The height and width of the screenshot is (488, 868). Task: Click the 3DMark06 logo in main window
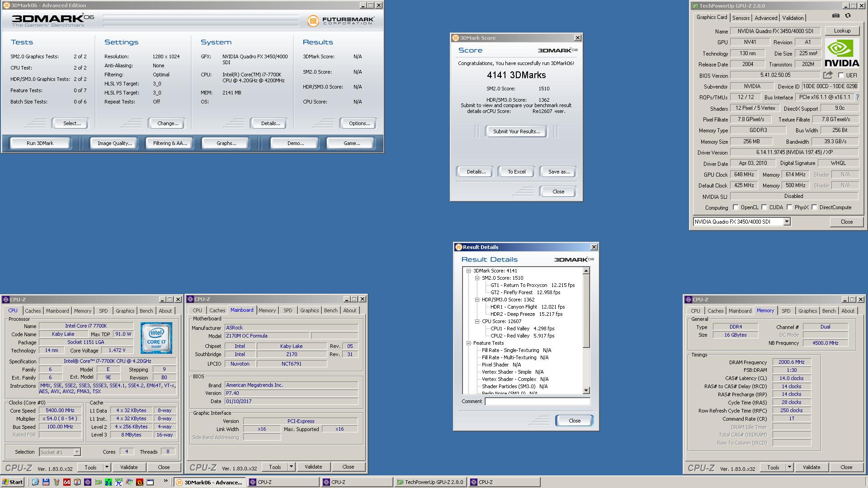tap(52, 20)
